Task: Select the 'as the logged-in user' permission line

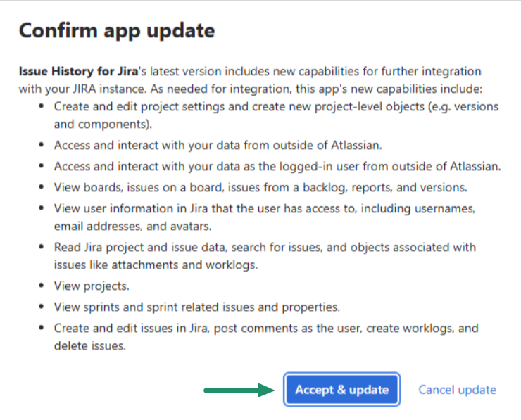Action: [x=277, y=166]
